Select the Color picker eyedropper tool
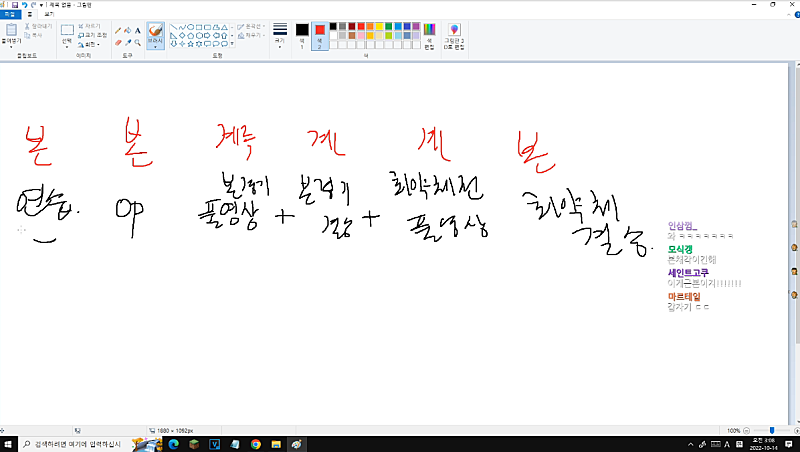This screenshot has width=800, height=452. [128, 43]
